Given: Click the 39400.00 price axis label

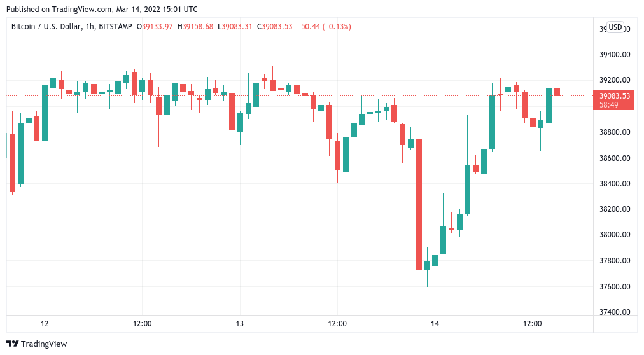Looking at the screenshot, I should pos(615,55).
